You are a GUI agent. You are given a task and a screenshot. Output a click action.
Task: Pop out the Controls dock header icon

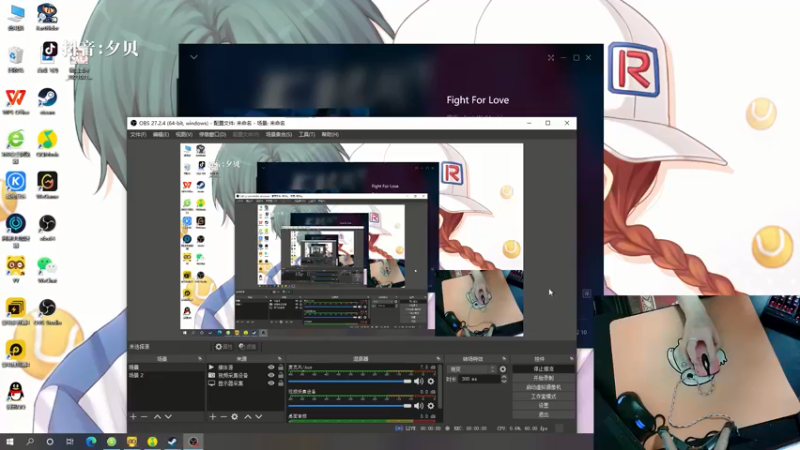click(x=571, y=359)
